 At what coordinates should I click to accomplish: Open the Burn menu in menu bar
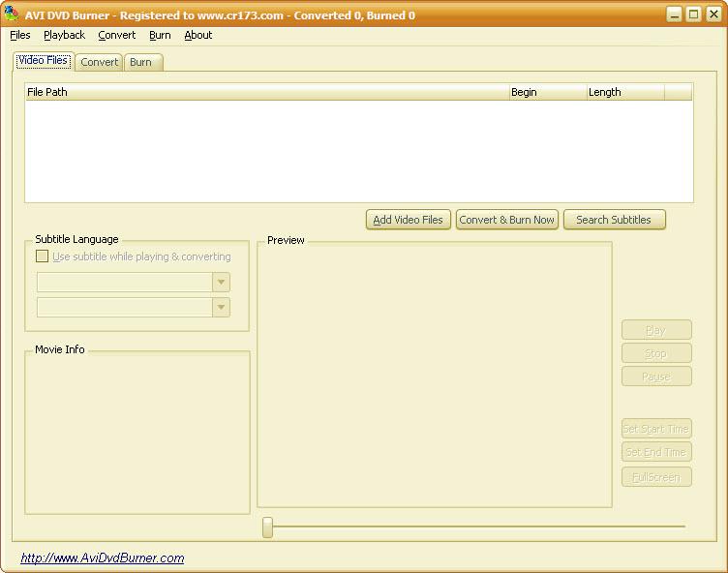pyautogui.click(x=160, y=35)
